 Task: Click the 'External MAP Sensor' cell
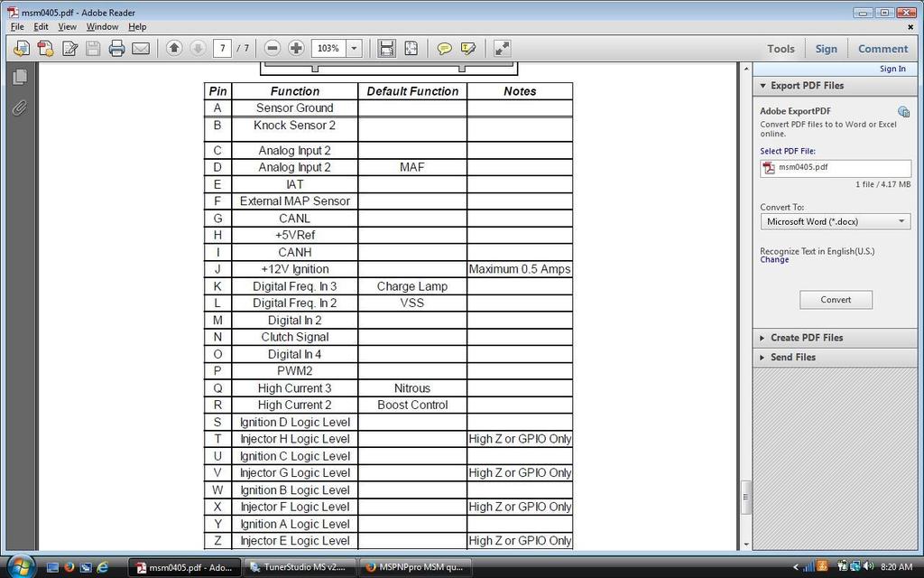point(295,201)
